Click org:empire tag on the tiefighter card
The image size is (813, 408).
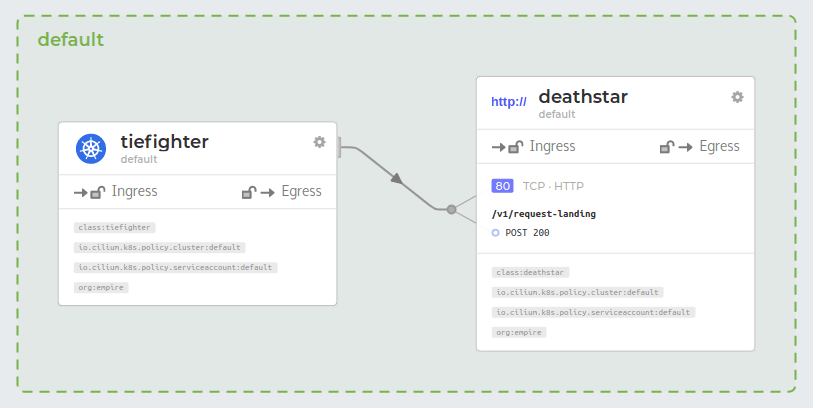pyautogui.click(x=101, y=288)
